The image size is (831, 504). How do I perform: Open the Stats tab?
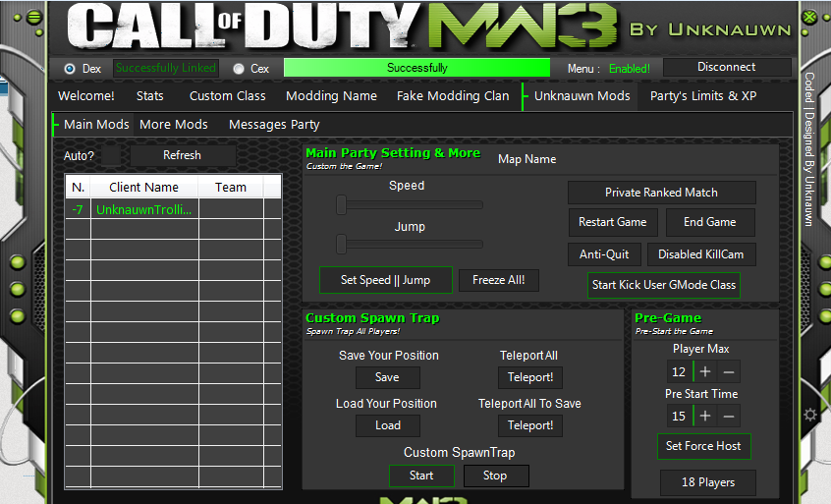150,96
